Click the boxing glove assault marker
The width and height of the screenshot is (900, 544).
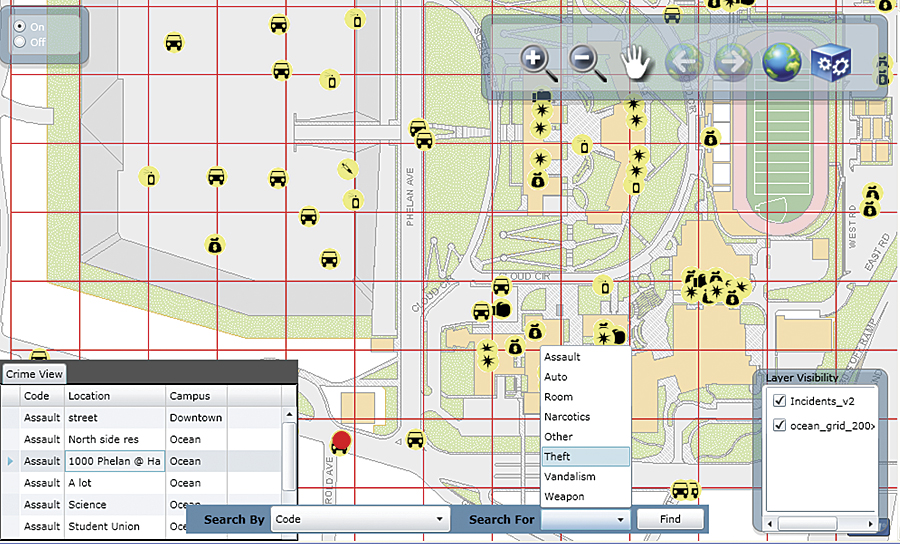502,309
